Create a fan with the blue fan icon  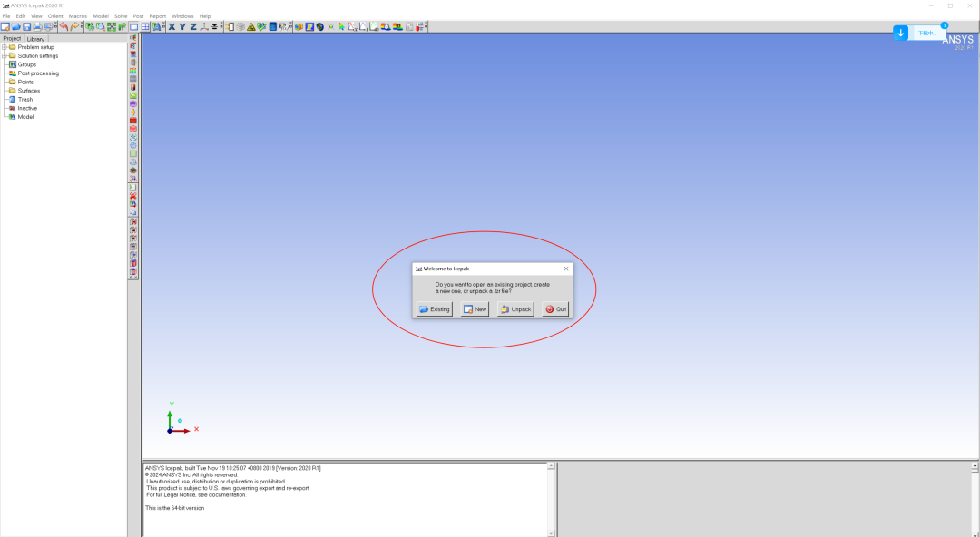133,137
